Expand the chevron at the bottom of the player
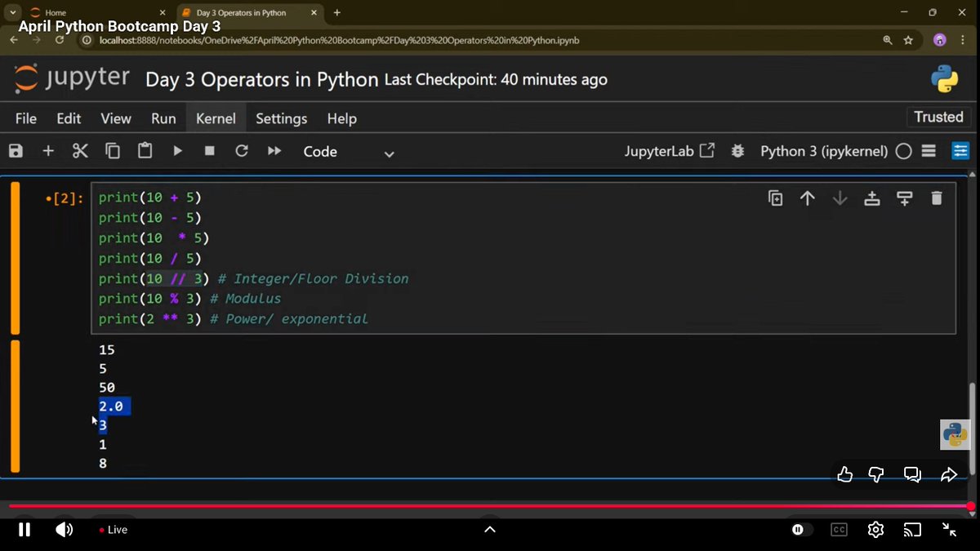 point(490,530)
